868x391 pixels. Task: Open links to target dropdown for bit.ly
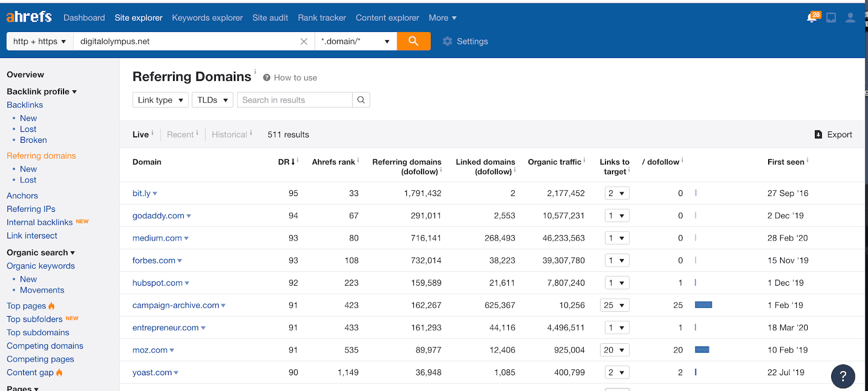pyautogui.click(x=617, y=193)
